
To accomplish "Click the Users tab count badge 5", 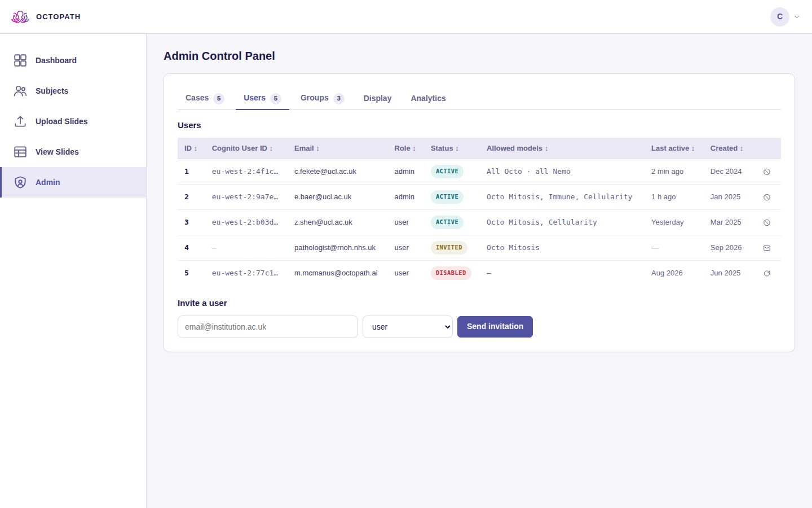I will [276, 99].
